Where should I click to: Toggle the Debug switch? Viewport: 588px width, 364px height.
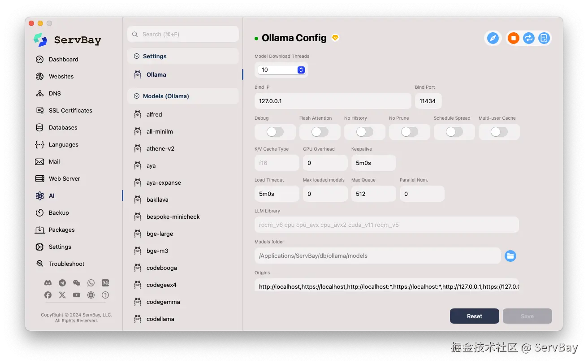(275, 132)
